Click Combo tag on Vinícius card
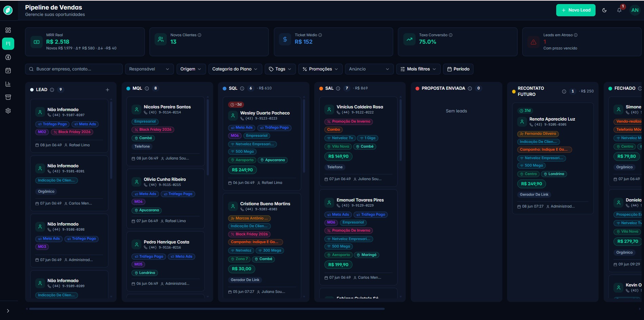The width and height of the screenshot is (644, 320). (334, 130)
